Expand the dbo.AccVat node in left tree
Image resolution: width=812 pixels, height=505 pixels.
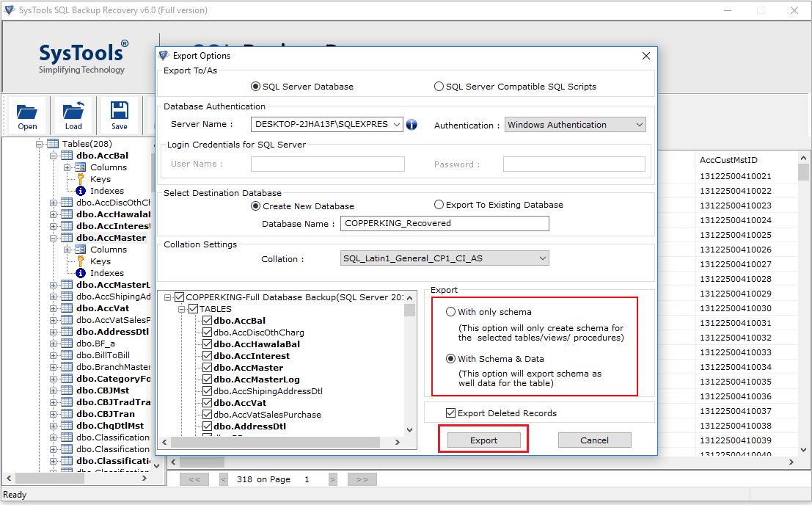pyautogui.click(x=54, y=308)
